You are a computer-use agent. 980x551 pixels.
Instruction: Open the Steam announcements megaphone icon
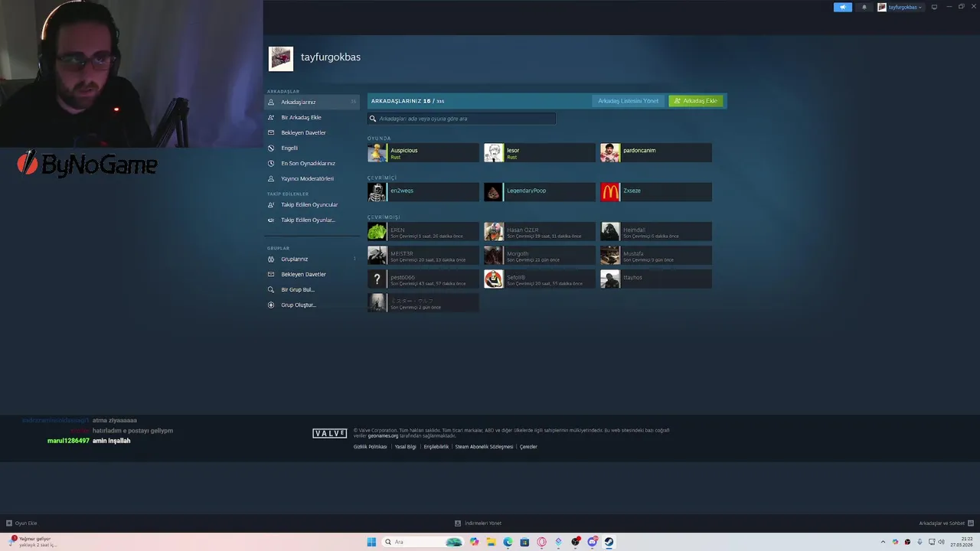[x=842, y=7]
